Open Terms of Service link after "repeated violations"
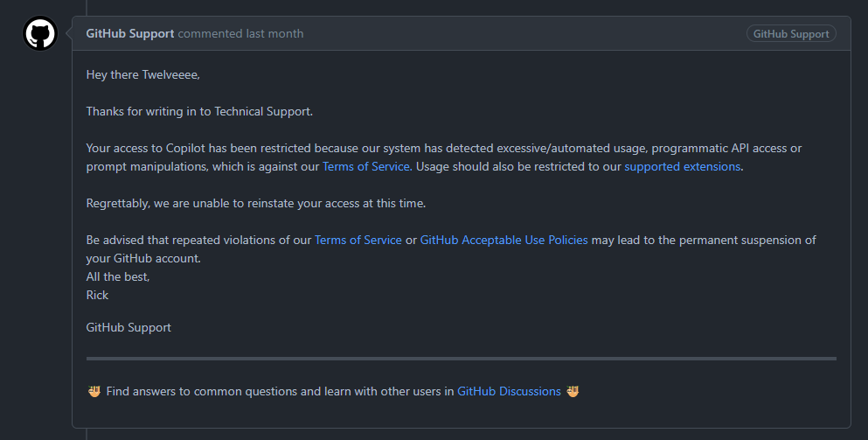The image size is (868, 440). click(x=358, y=240)
